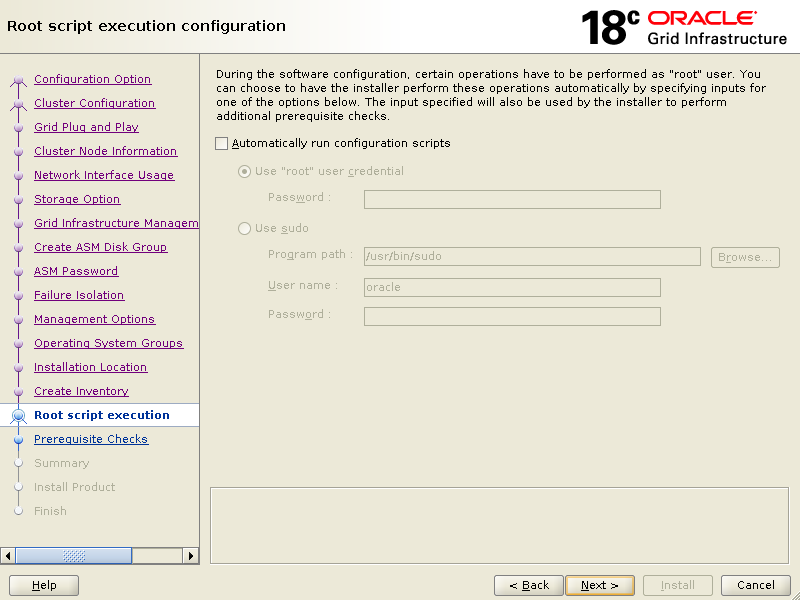
Task: Click step bullet icon beside Configuration Option
Action: pos(18,80)
